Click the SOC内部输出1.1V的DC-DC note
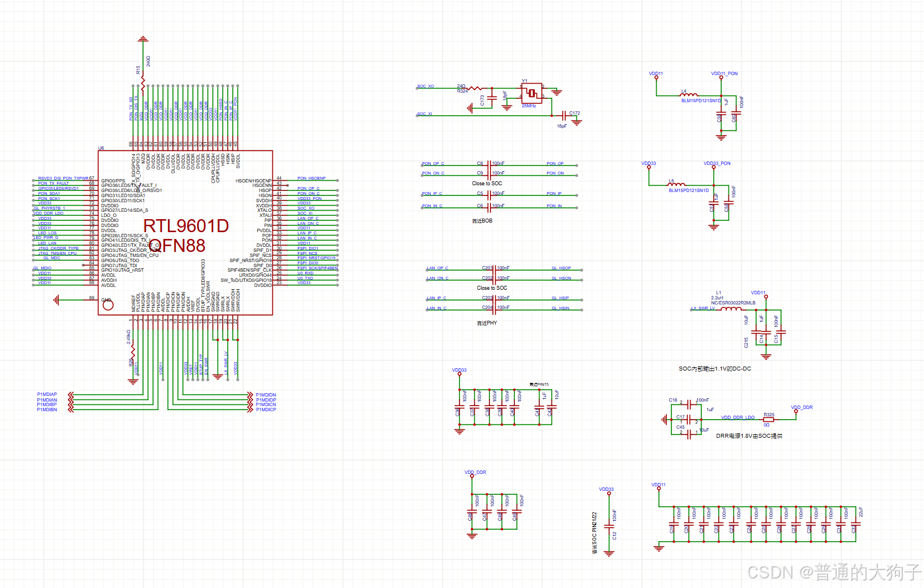This screenshot has height=588, width=924. (715, 368)
